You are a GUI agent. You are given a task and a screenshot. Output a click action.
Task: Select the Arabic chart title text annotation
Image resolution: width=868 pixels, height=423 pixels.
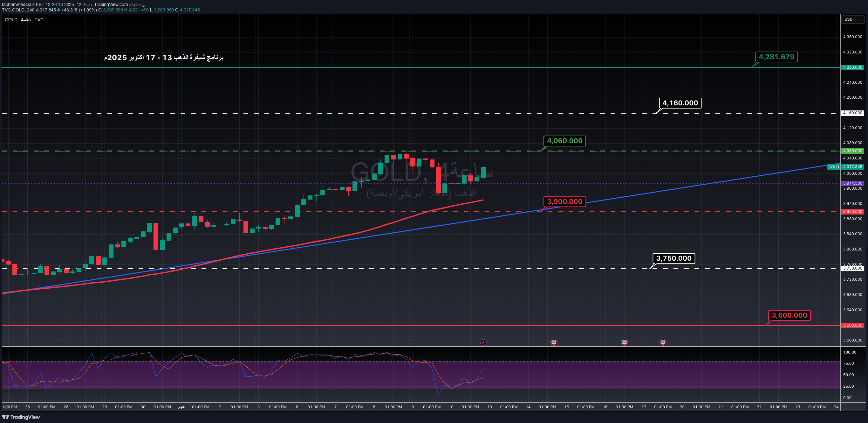164,57
